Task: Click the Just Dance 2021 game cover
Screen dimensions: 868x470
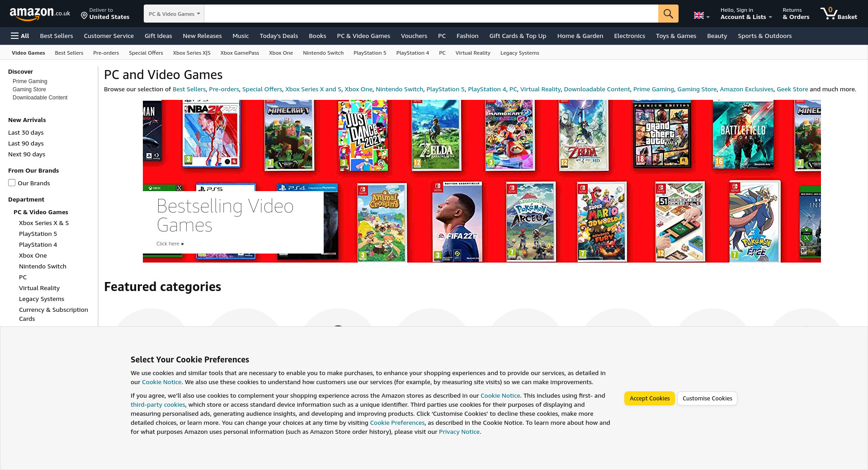Action: click(x=363, y=135)
